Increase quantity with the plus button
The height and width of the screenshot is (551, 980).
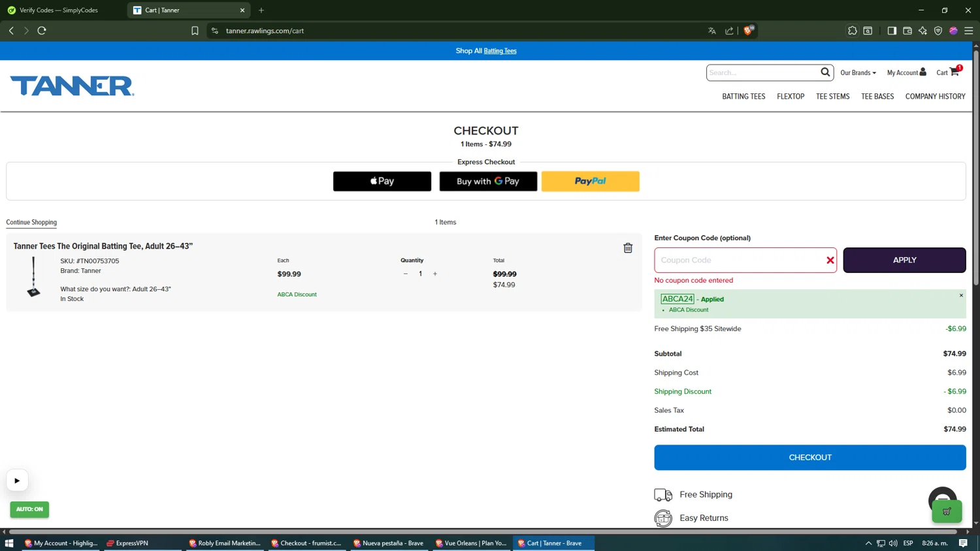435,274
